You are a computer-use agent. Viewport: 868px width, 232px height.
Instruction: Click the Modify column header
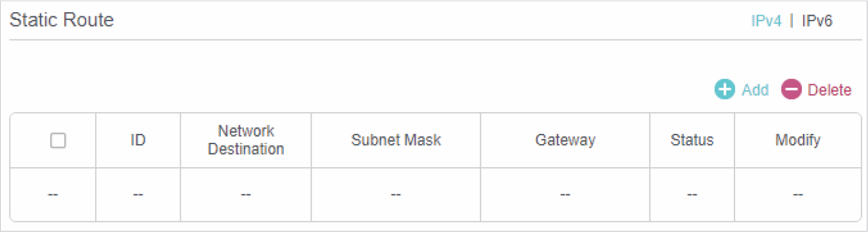pyautogui.click(x=798, y=141)
